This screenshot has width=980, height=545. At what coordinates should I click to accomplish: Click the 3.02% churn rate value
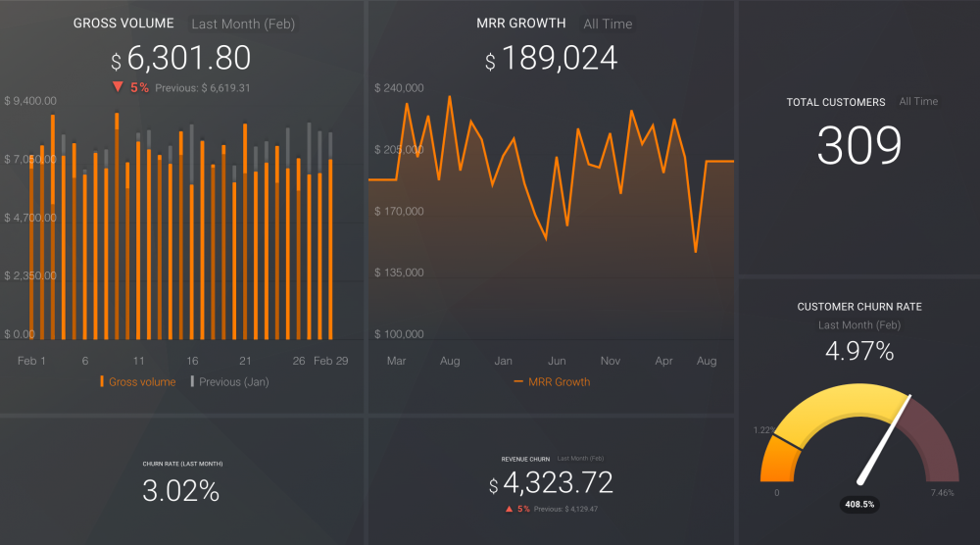(x=181, y=491)
